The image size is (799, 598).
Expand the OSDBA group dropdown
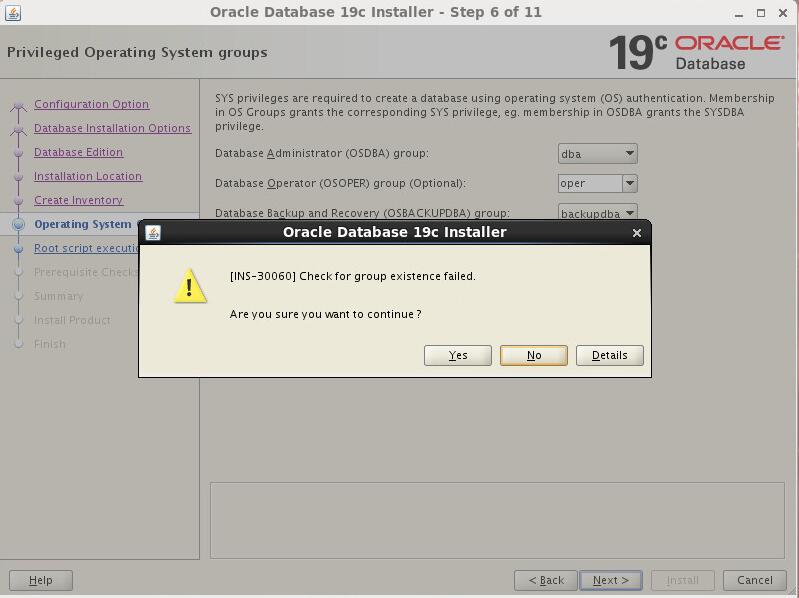[x=629, y=154]
